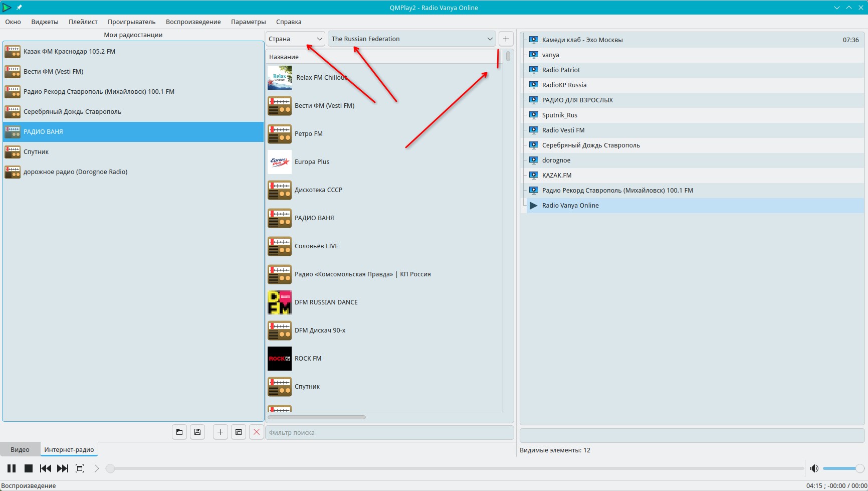Select RadioKP Russia playlist entry
Viewport: 868px width, 491px height.
695,85
